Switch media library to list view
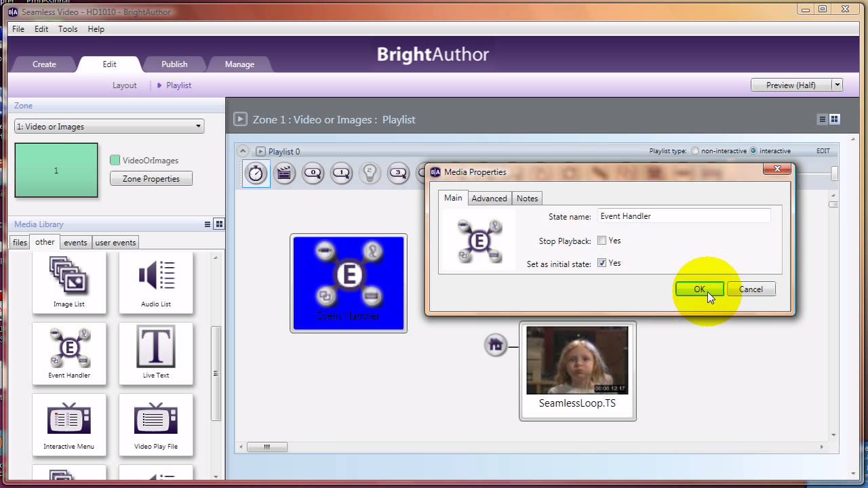Viewport: 868px width, 488px height. [x=208, y=224]
